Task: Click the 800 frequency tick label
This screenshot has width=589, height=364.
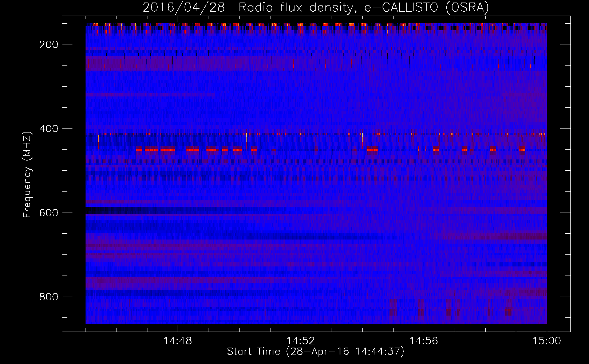Action: (x=49, y=297)
